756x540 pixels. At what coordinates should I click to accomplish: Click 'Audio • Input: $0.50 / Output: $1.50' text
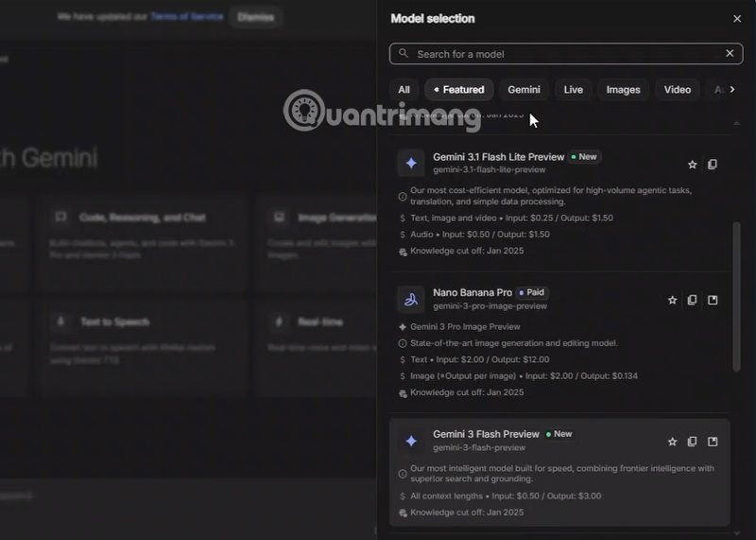[480, 235]
